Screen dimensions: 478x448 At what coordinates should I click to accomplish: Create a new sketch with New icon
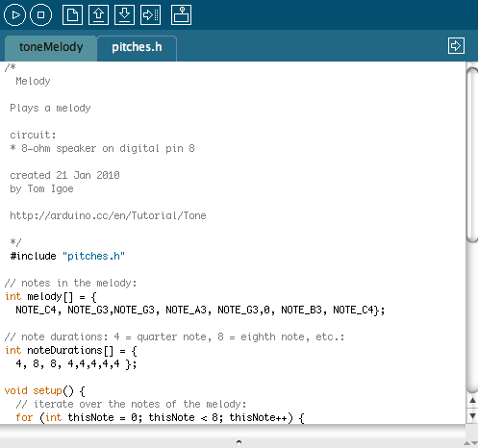(72, 14)
